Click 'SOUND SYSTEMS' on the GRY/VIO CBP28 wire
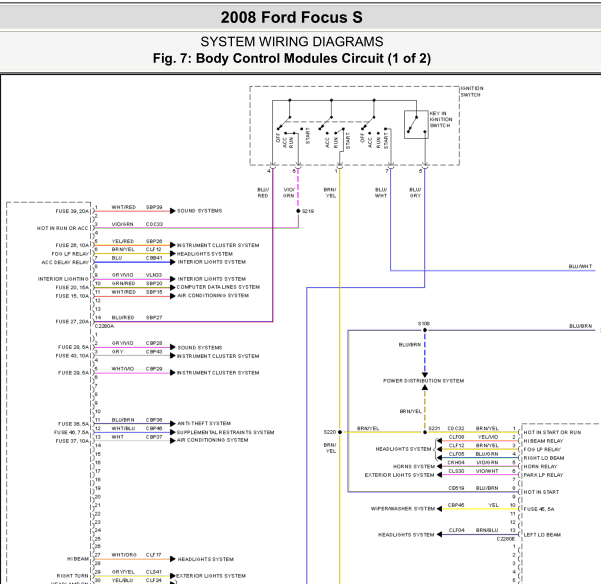 pyautogui.click(x=200, y=348)
